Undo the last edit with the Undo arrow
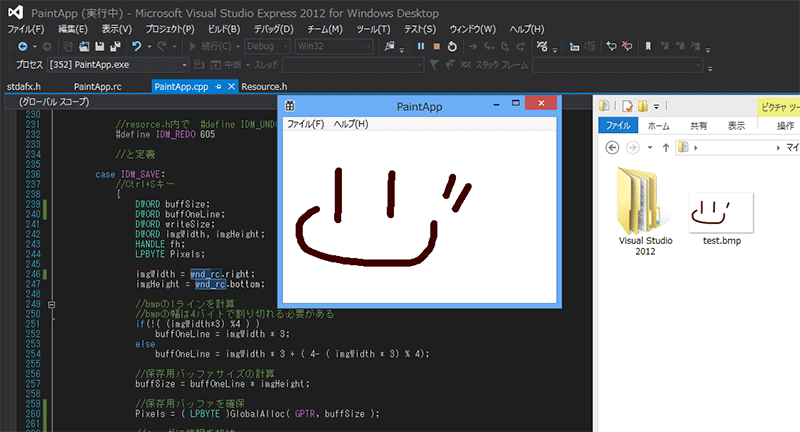The height and width of the screenshot is (432, 800). [136, 46]
